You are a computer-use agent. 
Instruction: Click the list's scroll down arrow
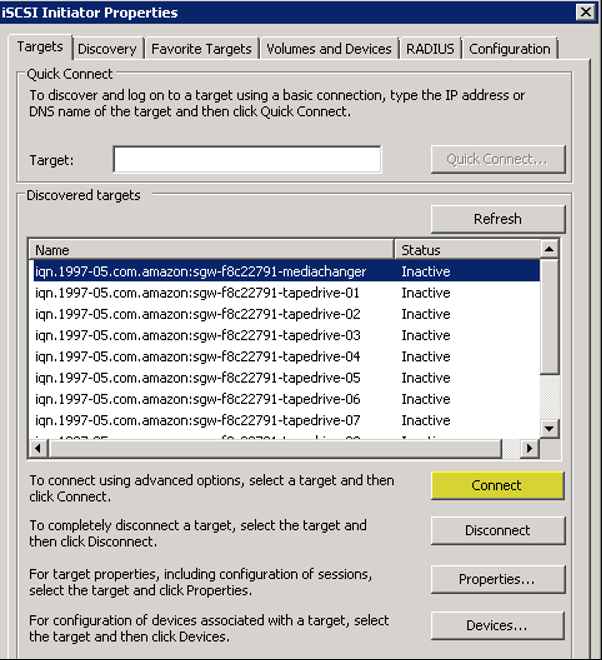click(x=549, y=429)
